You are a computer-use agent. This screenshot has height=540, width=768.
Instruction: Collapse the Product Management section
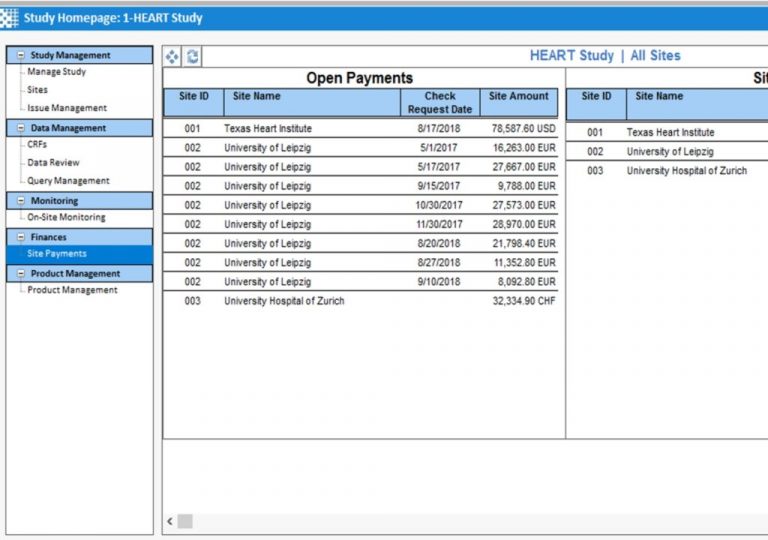(x=21, y=273)
